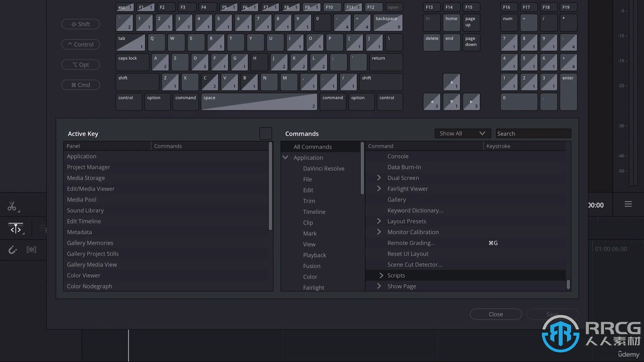Select Media Pool in Active Key panel
Screen dimensions: 644x362
point(82,200)
